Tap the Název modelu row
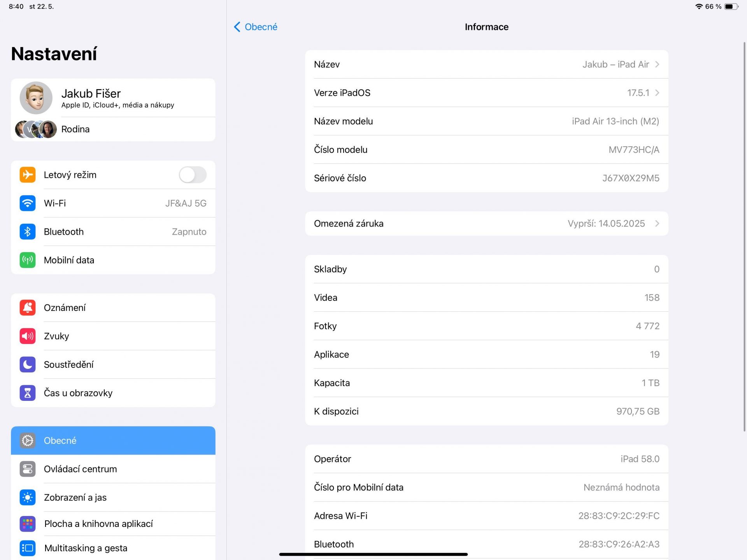 [487, 121]
